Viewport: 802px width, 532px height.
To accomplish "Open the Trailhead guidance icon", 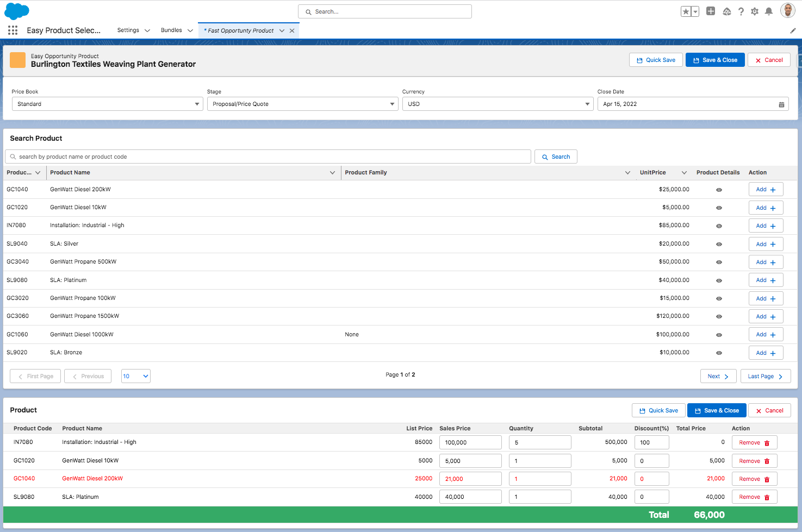I will pyautogui.click(x=727, y=11).
